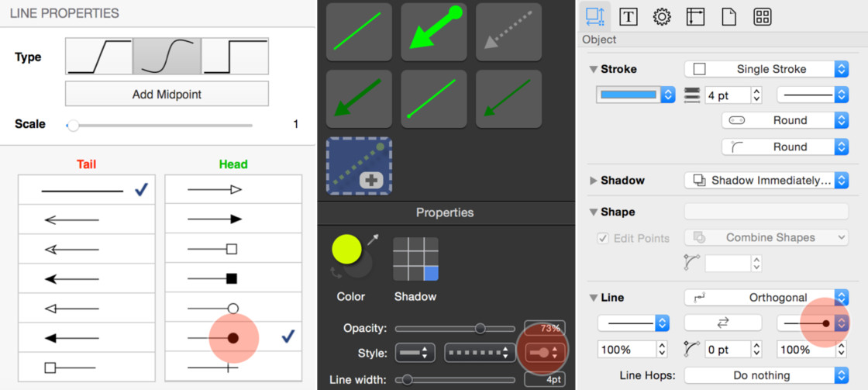Image resolution: width=868 pixels, height=390 pixels.
Task: Collapse the Stroke section
Action: pos(594,69)
